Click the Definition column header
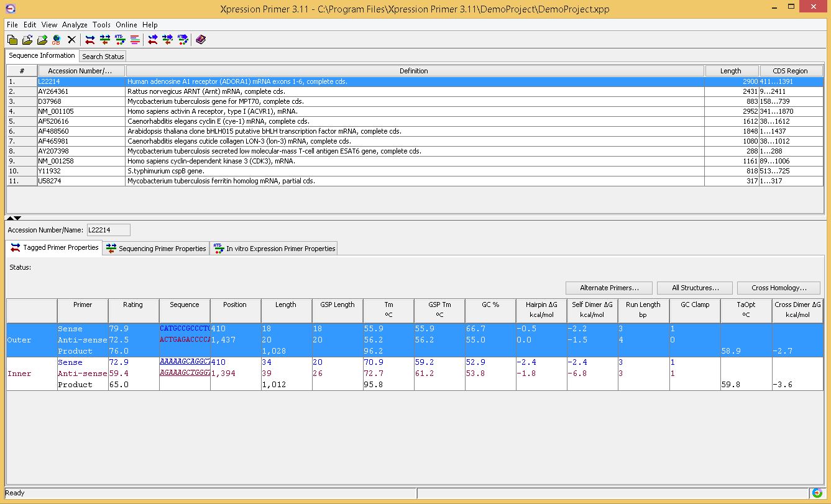The height and width of the screenshot is (504, 831). coord(415,71)
